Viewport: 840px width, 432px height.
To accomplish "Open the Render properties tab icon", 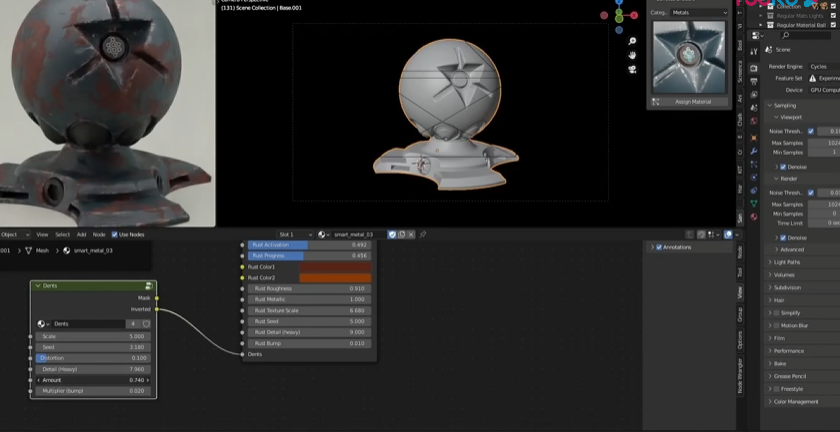I will 754,68.
